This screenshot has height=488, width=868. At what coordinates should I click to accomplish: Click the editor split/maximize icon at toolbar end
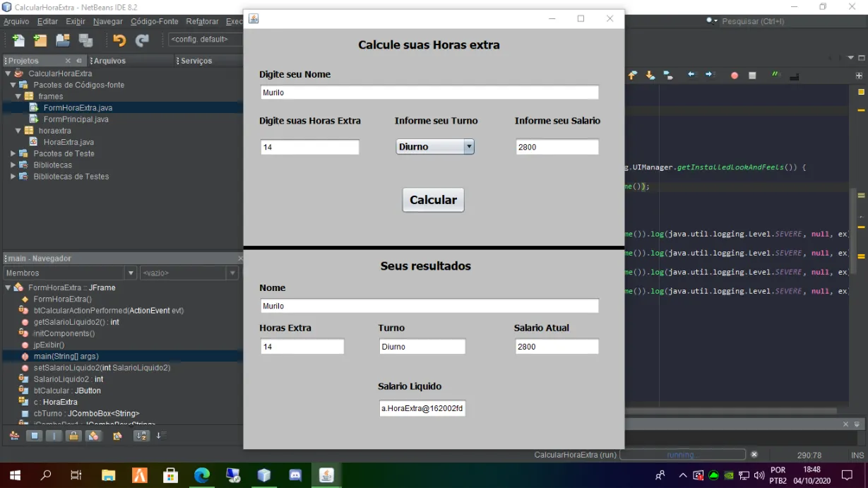860,76
